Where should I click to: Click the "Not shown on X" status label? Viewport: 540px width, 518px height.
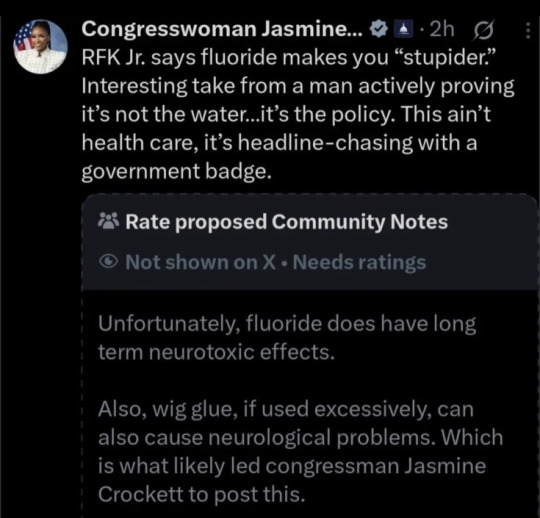pyautogui.click(x=200, y=262)
